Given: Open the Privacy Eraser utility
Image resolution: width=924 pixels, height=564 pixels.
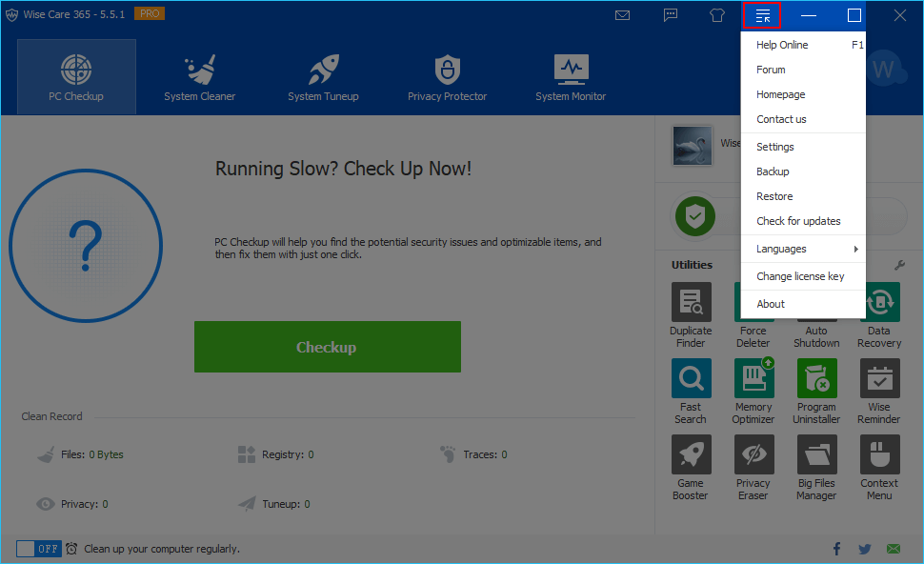Looking at the screenshot, I should coord(753,468).
